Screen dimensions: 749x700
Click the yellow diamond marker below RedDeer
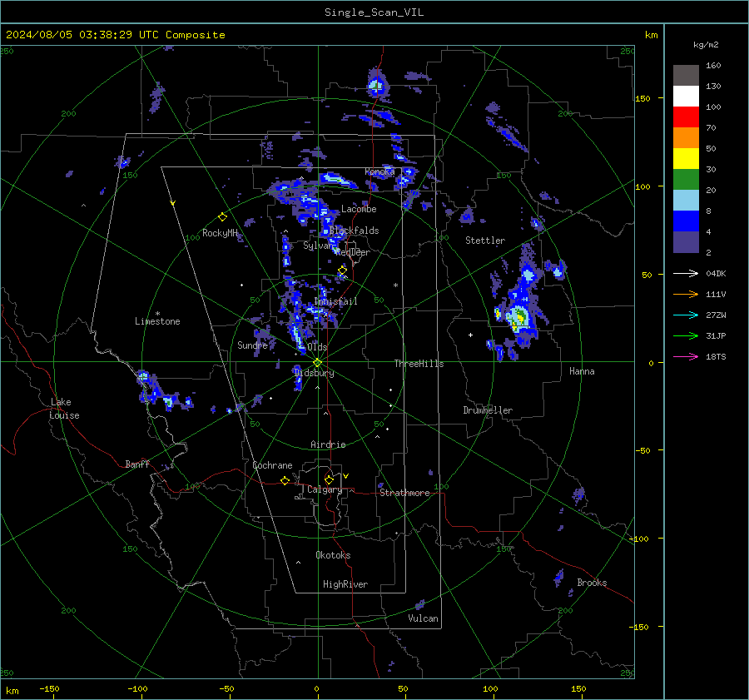point(342,271)
